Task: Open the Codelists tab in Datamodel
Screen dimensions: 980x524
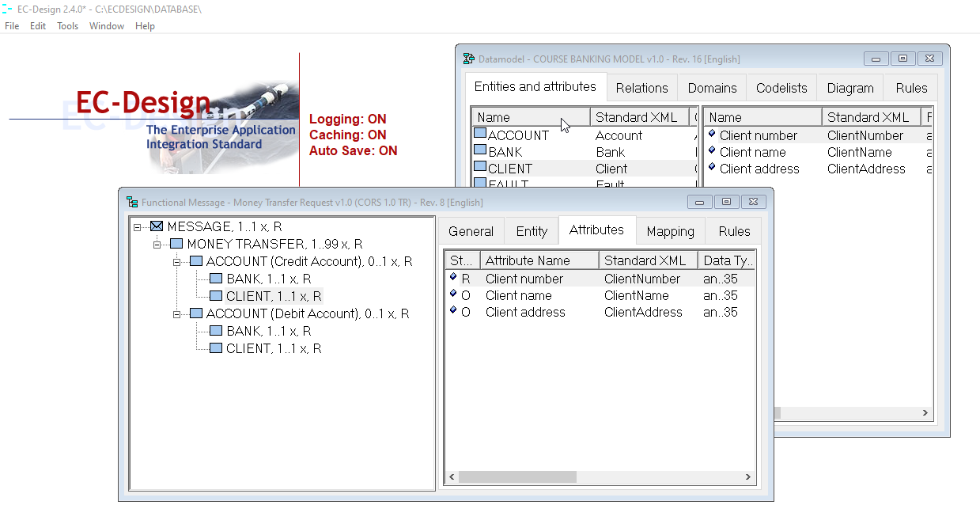Action: pyautogui.click(x=781, y=88)
